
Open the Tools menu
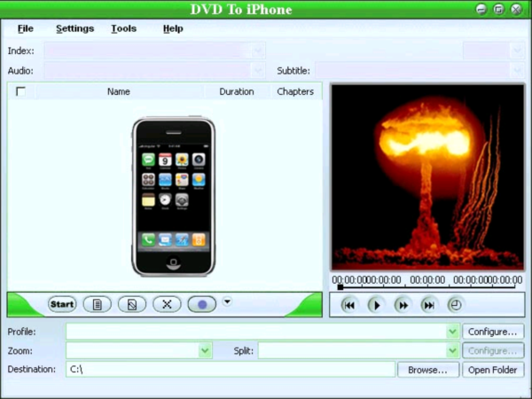123,28
